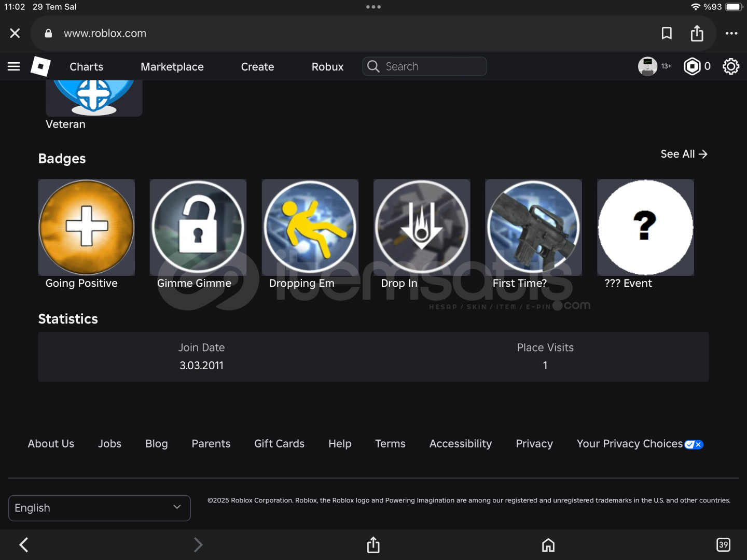The image size is (747, 560).
Task: Close the browser page with X
Action: [x=15, y=33]
